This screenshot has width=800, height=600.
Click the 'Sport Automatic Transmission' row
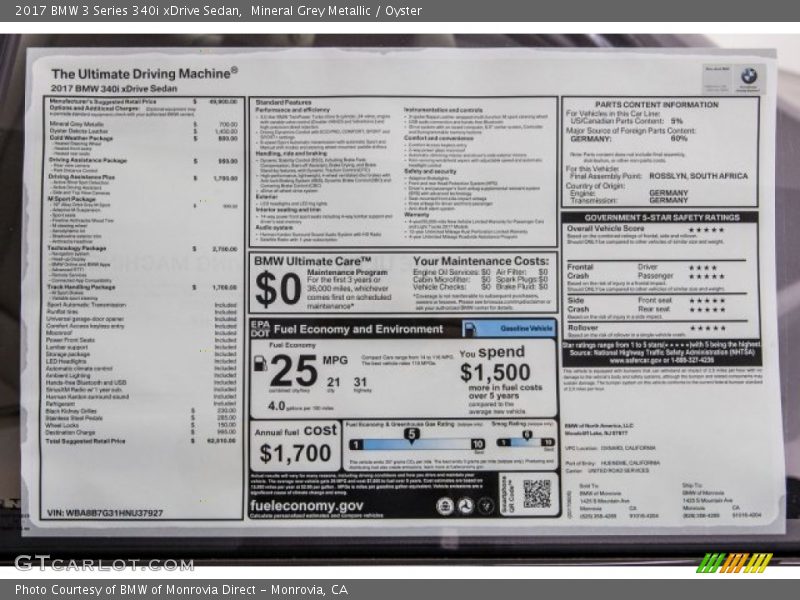(x=142, y=305)
